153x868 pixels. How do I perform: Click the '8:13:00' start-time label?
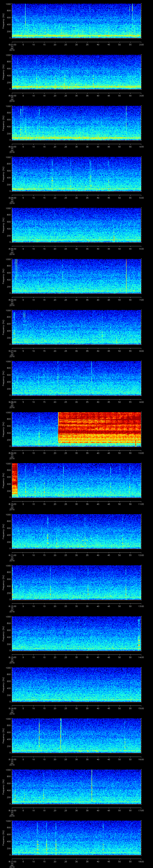[12, 657]
